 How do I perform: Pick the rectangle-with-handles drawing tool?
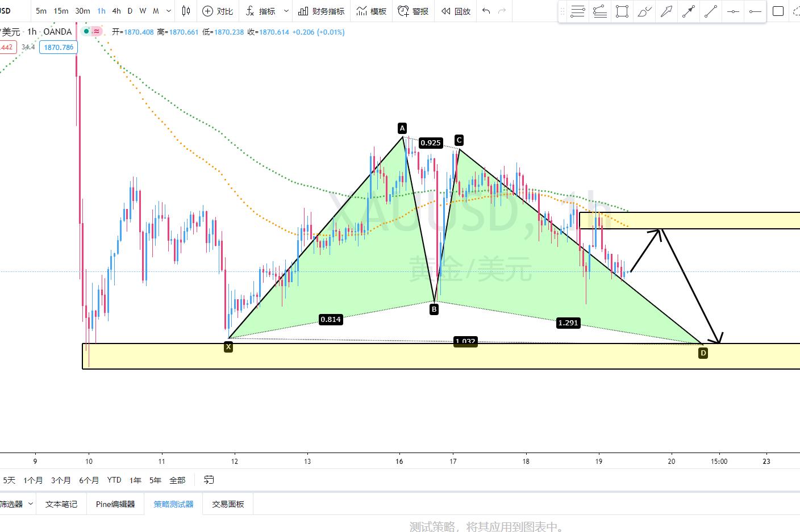pyautogui.click(x=622, y=11)
